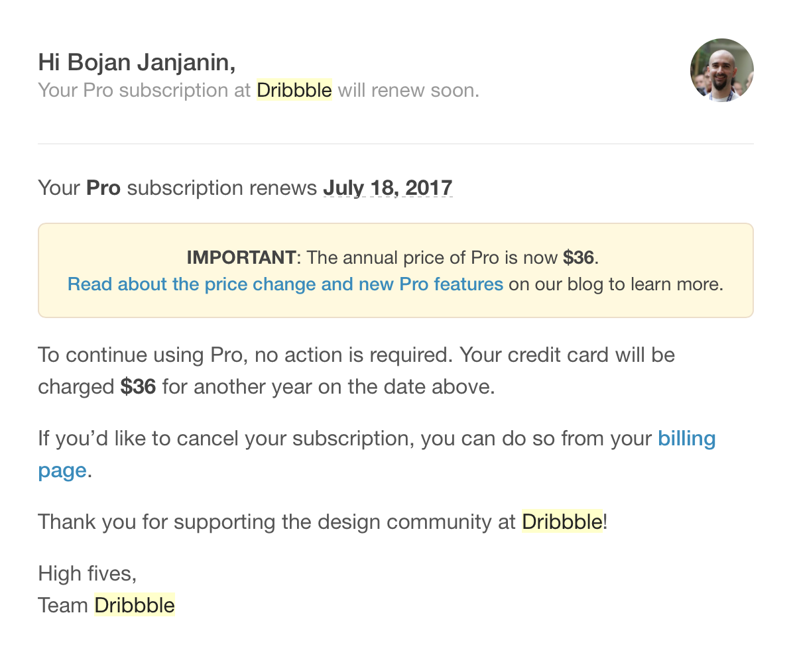Click highlighted Dribbble in thank-you sentence
This screenshot has width=793, height=672.
562,522
